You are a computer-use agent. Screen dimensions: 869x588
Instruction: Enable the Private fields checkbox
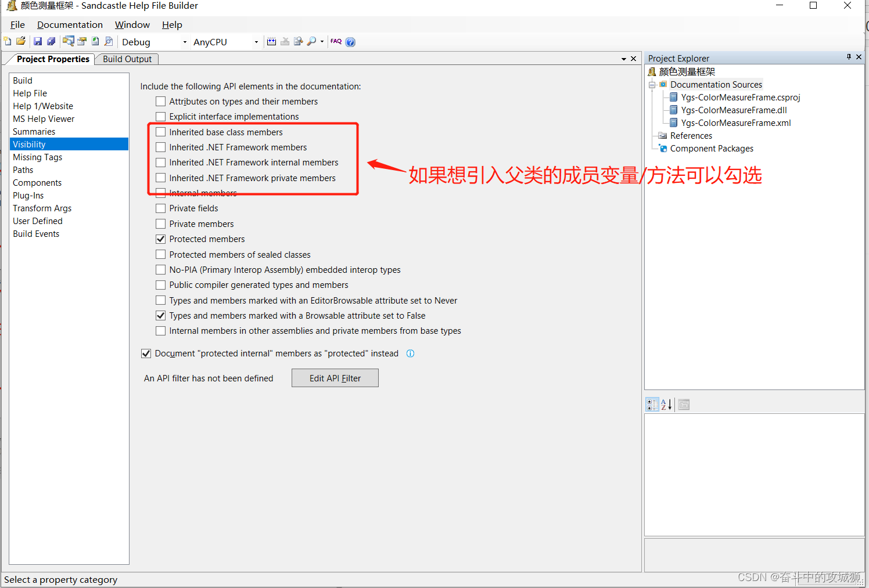tap(161, 208)
